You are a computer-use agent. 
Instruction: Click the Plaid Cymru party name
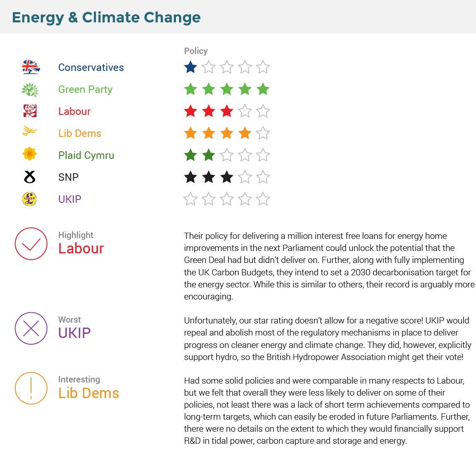point(86,156)
